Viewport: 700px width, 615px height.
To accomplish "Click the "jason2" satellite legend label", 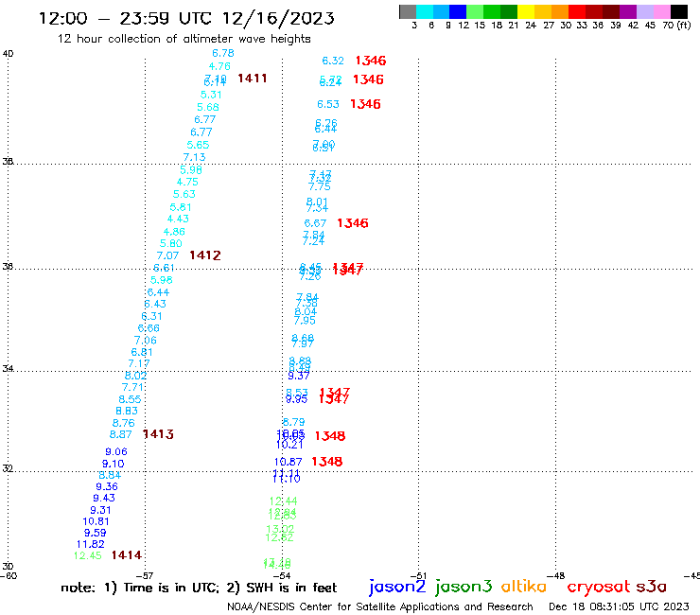I will (397, 587).
